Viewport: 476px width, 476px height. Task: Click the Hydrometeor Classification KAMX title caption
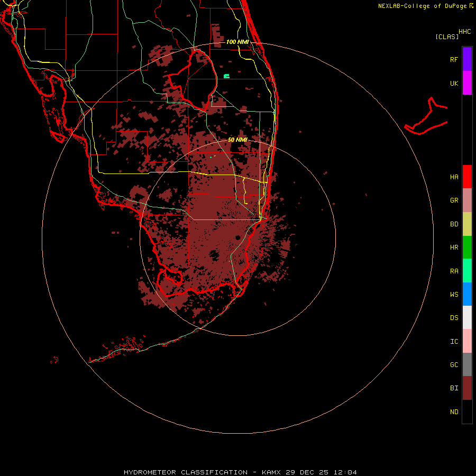click(240, 472)
